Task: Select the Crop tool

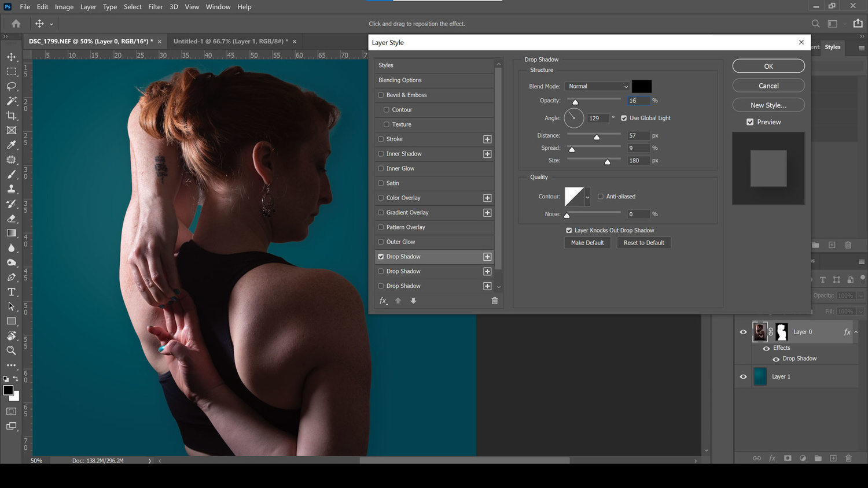Action: (x=11, y=116)
